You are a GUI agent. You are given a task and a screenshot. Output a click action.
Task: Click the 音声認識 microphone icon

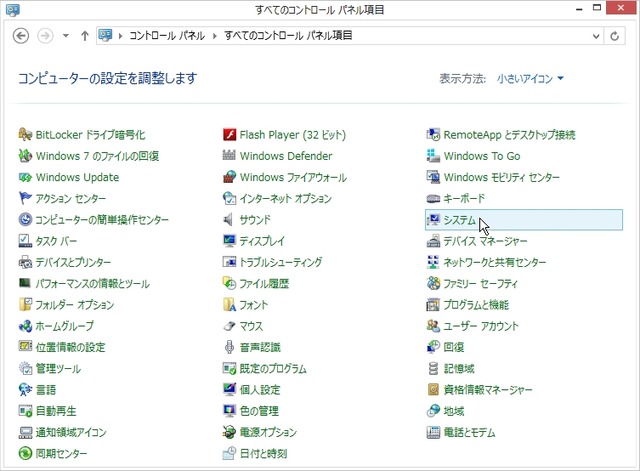229,347
